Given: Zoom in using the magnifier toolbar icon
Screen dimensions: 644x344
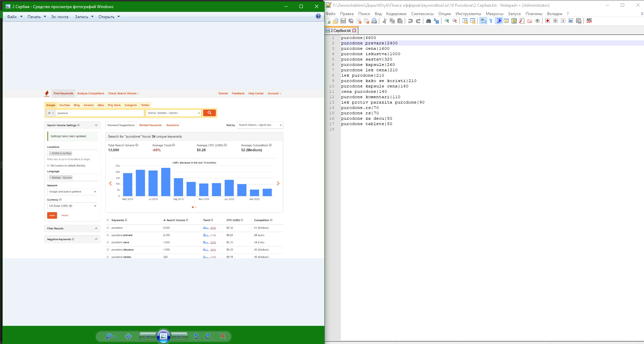Looking at the screenshot, I should point(447,21).
